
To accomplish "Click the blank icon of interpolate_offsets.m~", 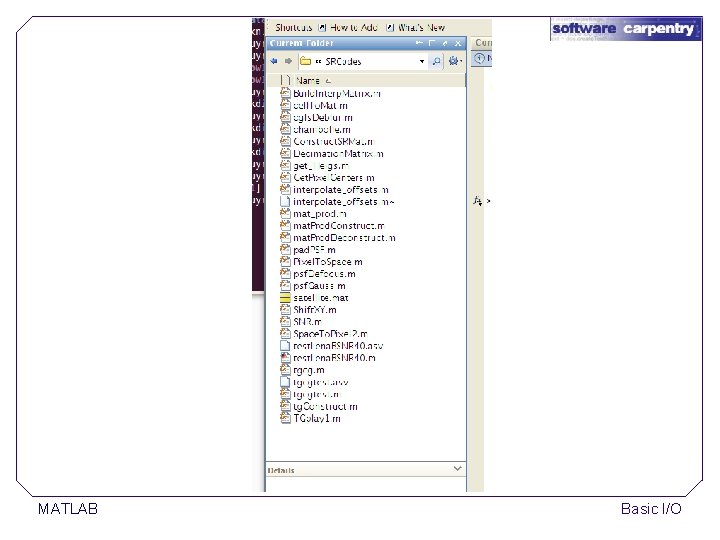I will pos(285,201).
